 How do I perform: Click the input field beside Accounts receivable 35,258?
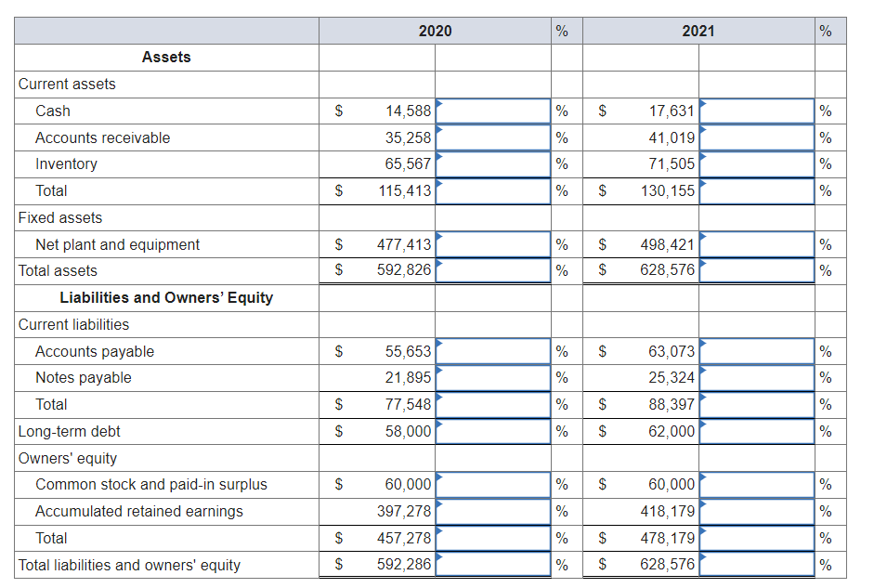pyautogui.click(x=492, y=137)
